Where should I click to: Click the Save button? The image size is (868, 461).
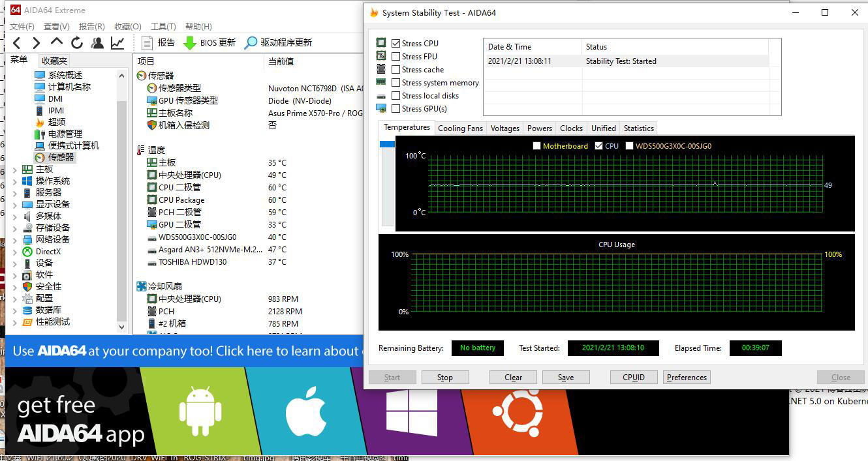pos(566,378)
